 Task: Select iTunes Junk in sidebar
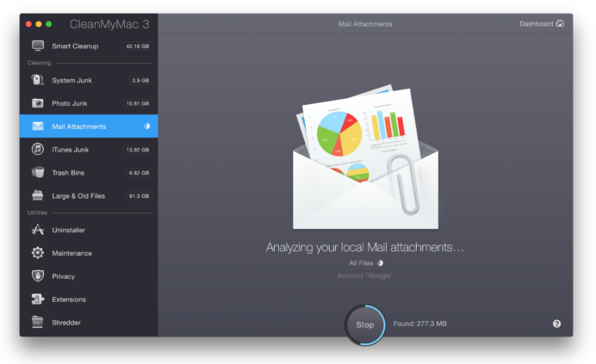coord(89,150)
